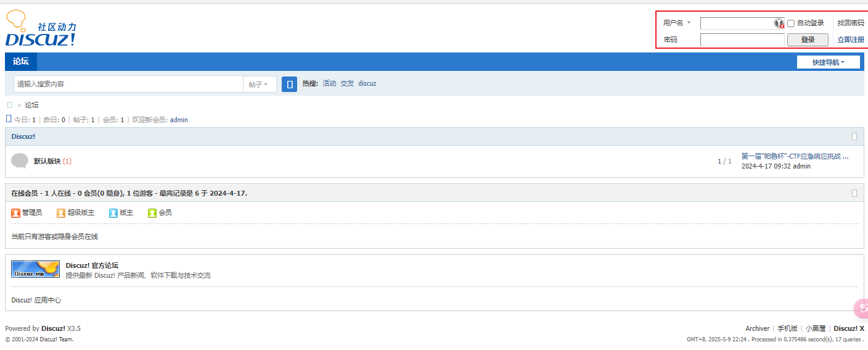The height and width of the screenshot is (350, 868).
Task: Click the 今日: 1 statistic text
Action: click(25, 120)
